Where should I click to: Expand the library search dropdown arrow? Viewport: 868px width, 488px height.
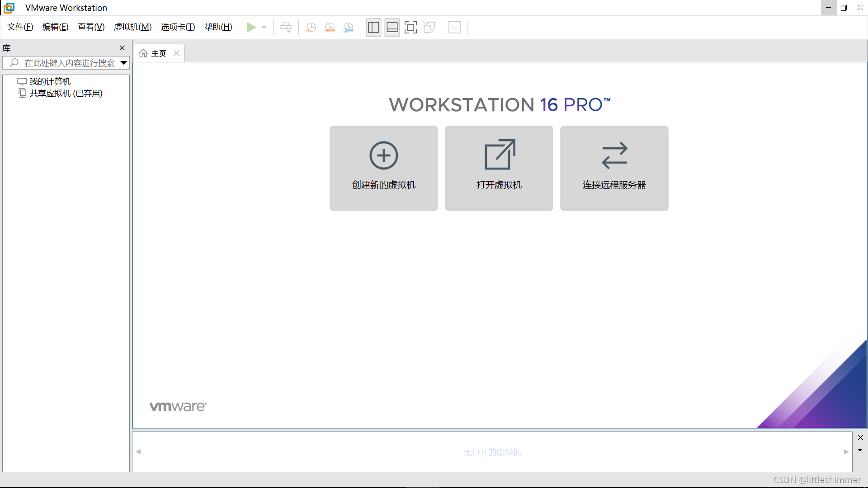pos(123,63)
